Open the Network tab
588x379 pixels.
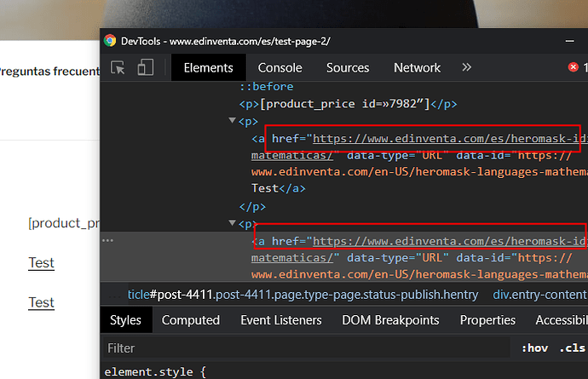(x=417, y=68)
